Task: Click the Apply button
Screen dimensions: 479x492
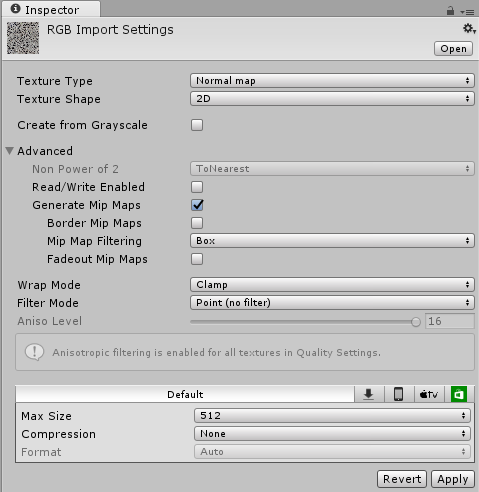Action: [x=453, y=479]
